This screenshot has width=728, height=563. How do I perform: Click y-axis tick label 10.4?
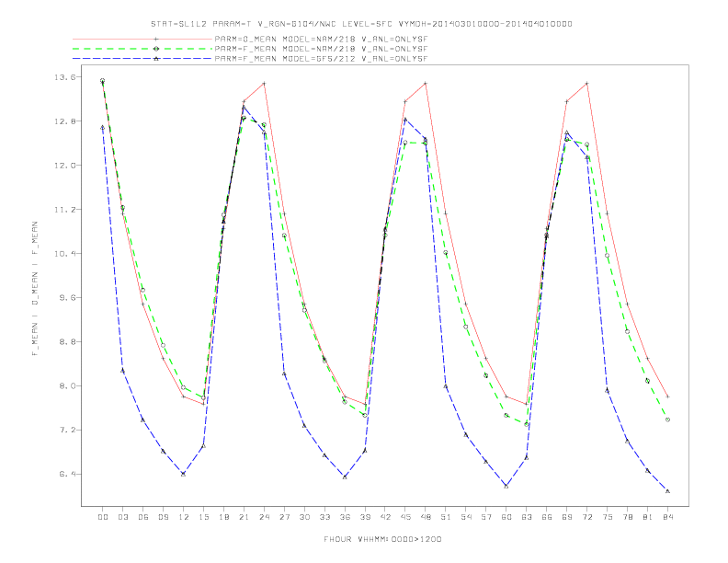64,254
